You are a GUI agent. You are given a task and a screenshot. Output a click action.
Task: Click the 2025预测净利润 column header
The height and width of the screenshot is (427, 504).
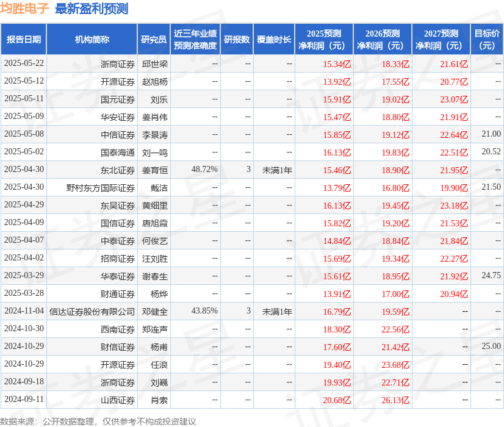(x=324, y=40)
